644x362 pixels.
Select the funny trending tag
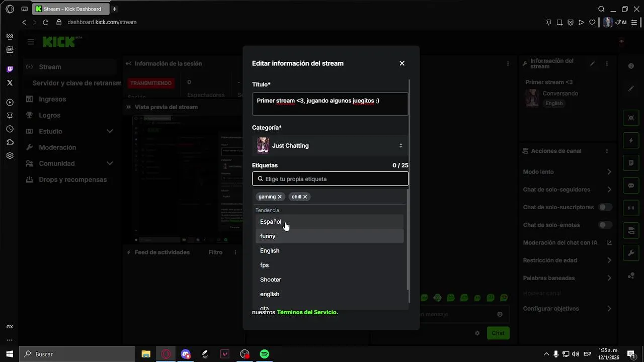coord(330,236)
